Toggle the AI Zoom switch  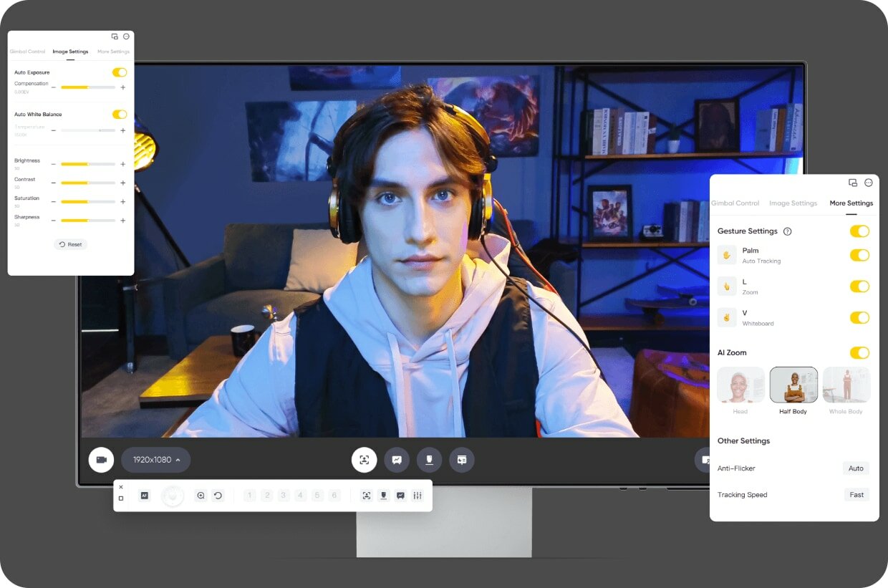(859, 352)
